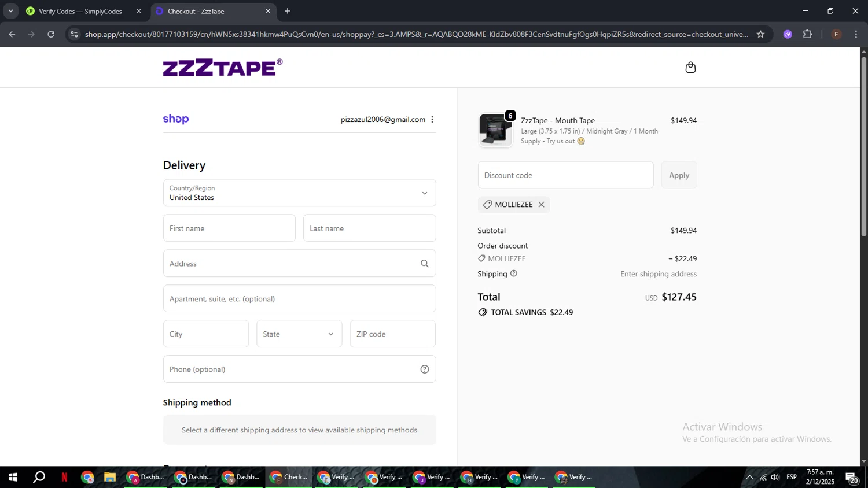Click the Shop Pay logo

click(176, 119)
